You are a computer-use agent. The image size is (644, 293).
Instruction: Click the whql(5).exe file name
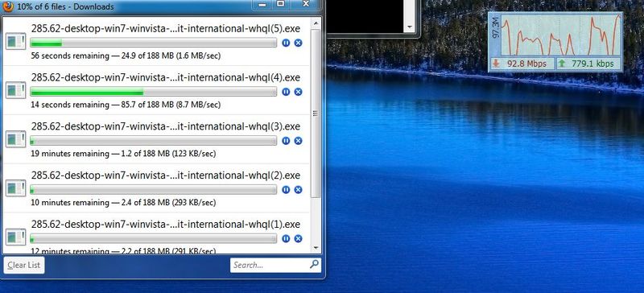tap(166, 29)
